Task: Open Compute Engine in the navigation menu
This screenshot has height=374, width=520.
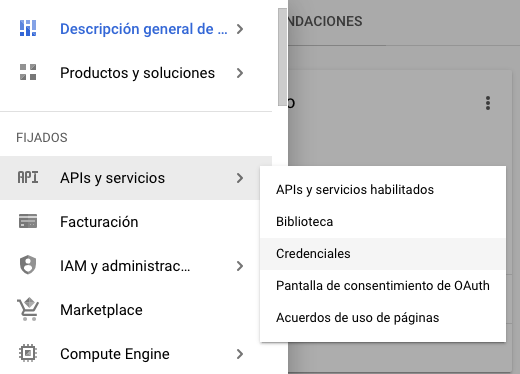Action: pyautogui.click(x=136, y=354)
